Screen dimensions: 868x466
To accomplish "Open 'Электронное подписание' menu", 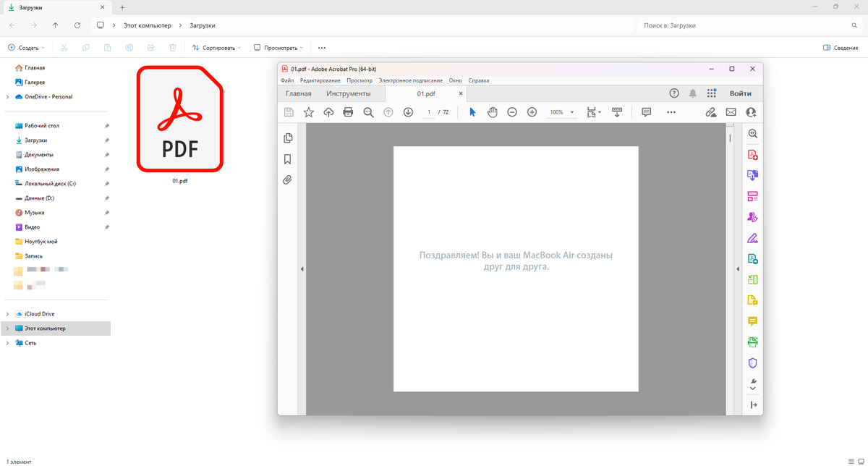I will coord(410,80).
